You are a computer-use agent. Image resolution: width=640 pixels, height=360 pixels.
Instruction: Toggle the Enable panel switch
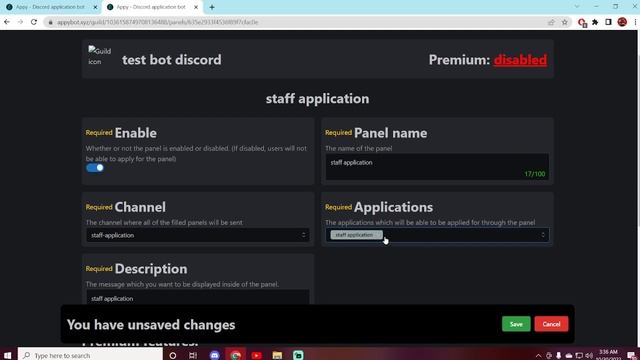(x=95, y=168)
